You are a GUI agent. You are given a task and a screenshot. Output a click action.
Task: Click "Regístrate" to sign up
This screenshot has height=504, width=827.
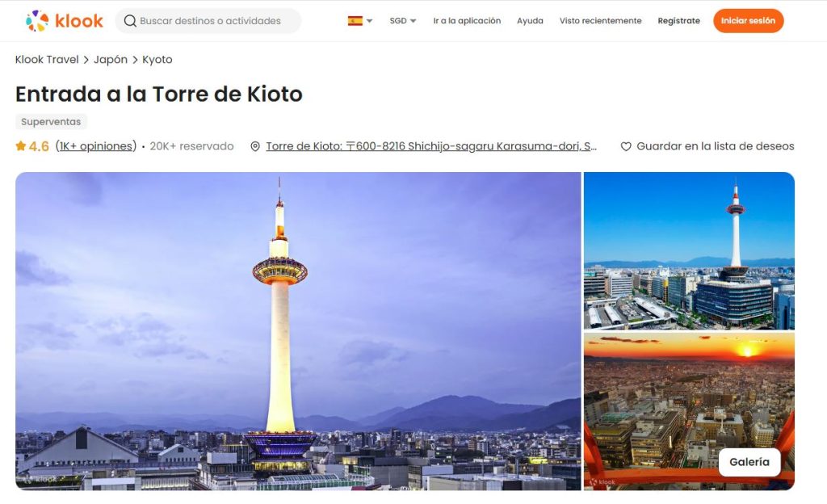coord(678,21)
